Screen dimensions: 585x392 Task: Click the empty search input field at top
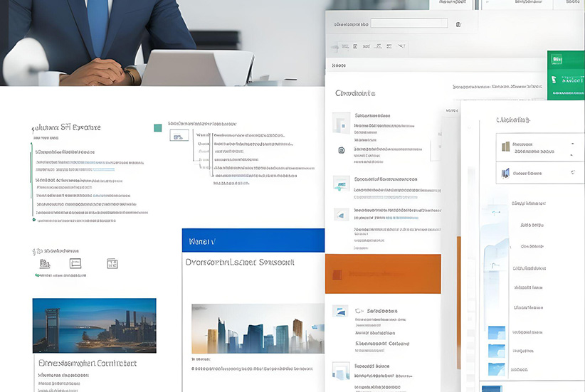pyautogui.click(x=409, y=23)
